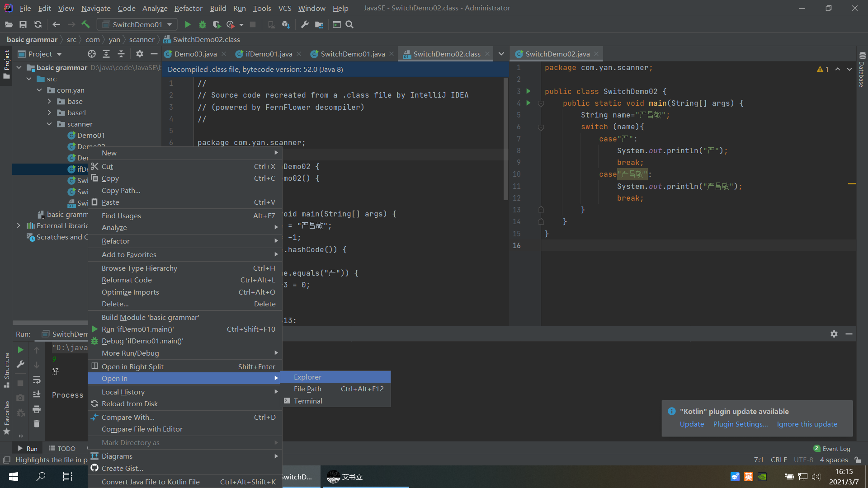Click Update link in Kotlin notification
868x488 pixels.
[x=692, y=424]
